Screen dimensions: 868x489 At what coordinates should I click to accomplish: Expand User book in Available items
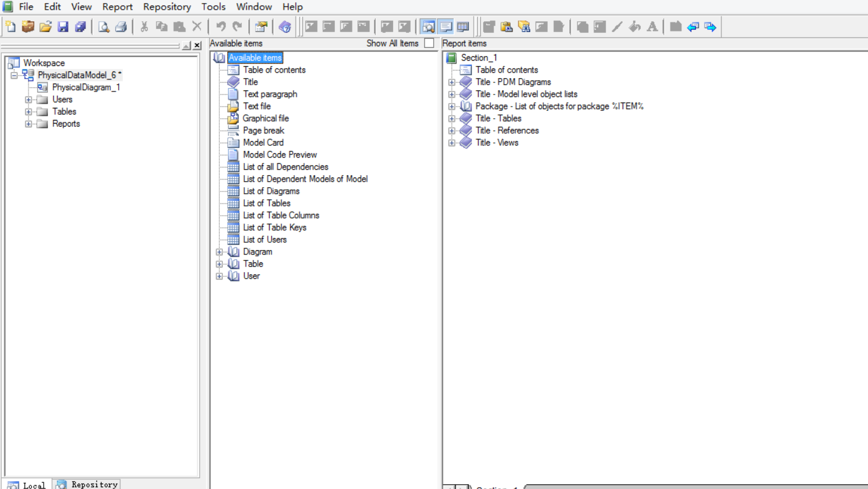pos(219,276)
